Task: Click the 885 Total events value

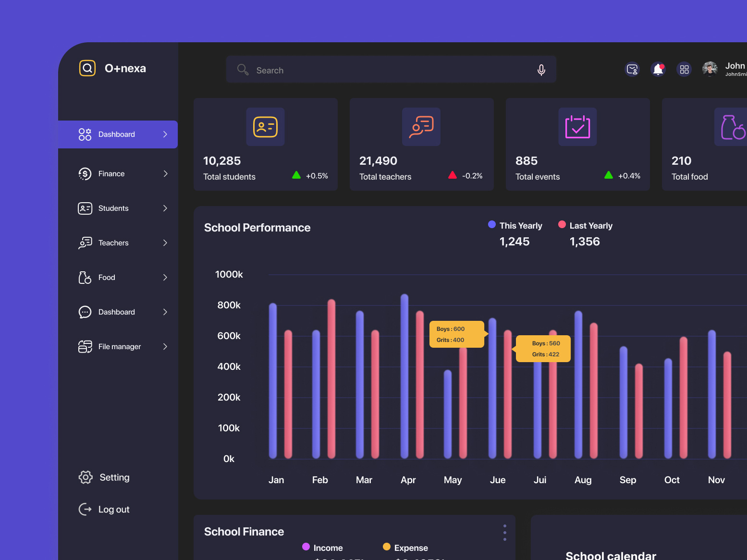Action: click(x=527, y=161)
